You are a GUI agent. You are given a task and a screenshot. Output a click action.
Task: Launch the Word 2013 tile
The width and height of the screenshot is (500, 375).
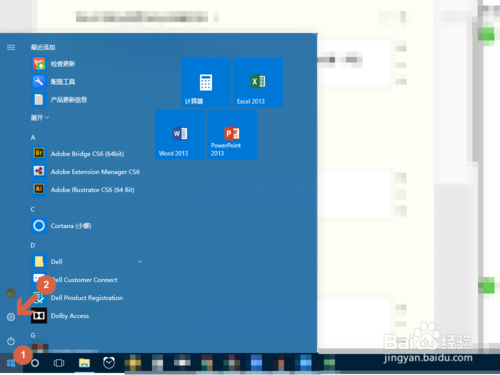pos(180,134)
